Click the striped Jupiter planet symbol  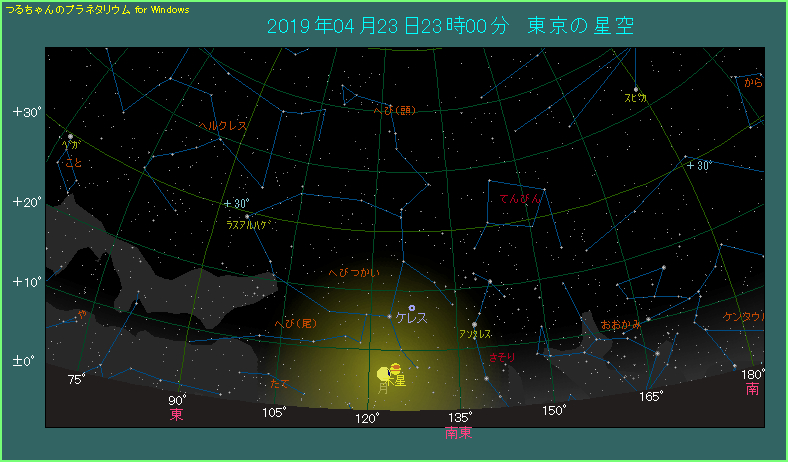[x=395, y=369]
